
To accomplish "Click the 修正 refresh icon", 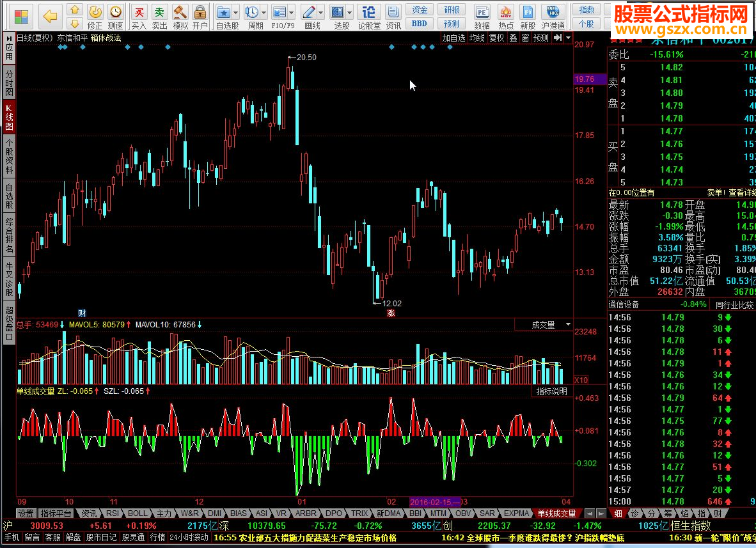I will point(95,12).
